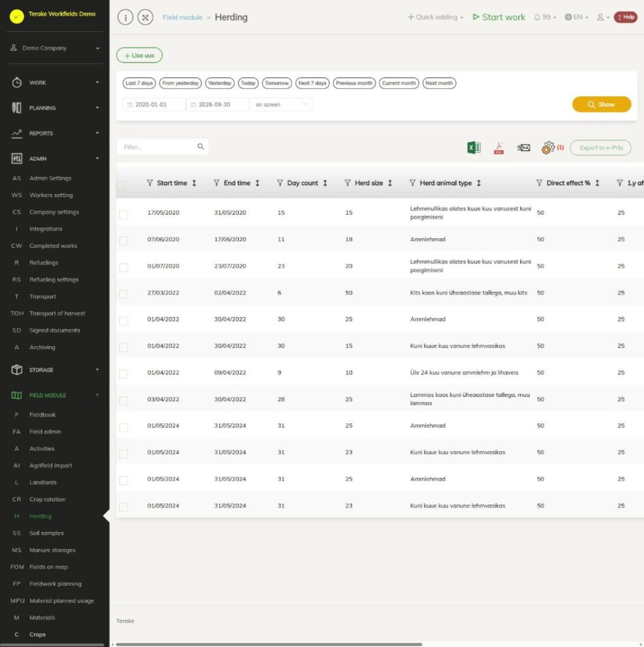
Task: Open the 'on screen' output dropdown
Action: pos(281,104)
